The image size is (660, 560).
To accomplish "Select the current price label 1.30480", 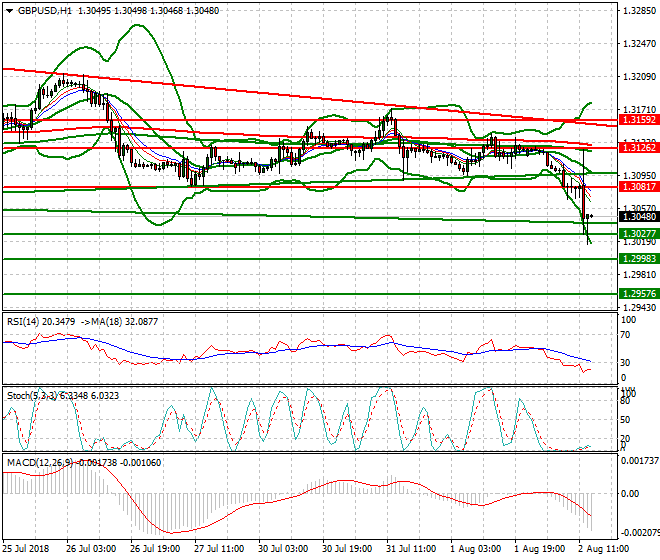I will tap(639, 216).
